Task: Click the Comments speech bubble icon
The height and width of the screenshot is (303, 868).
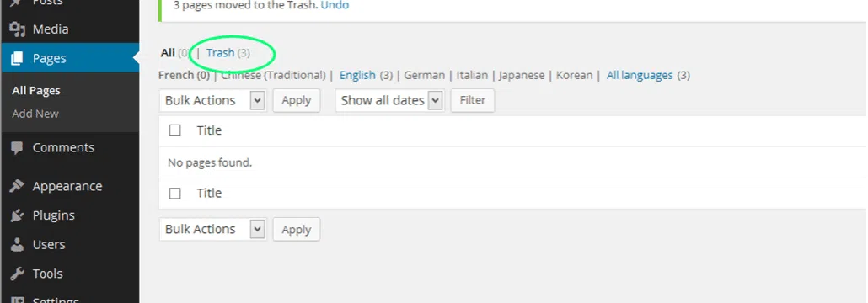Action: 18,147
